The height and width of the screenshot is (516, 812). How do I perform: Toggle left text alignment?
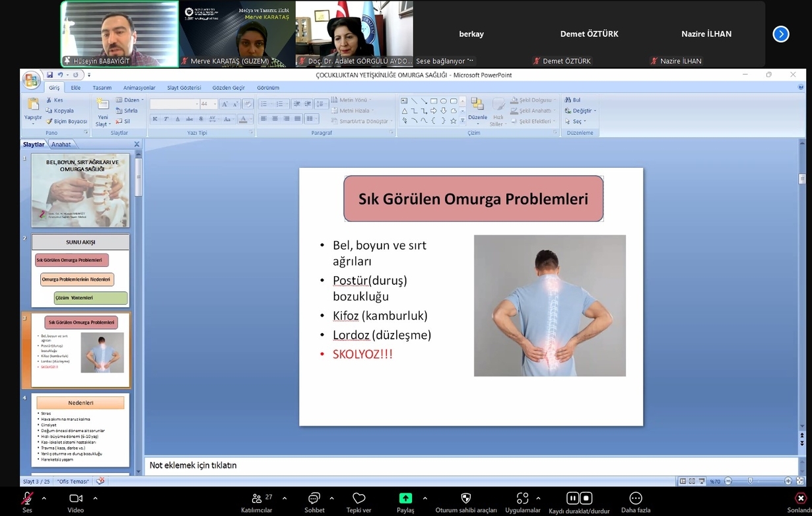(x=264, y=119)
